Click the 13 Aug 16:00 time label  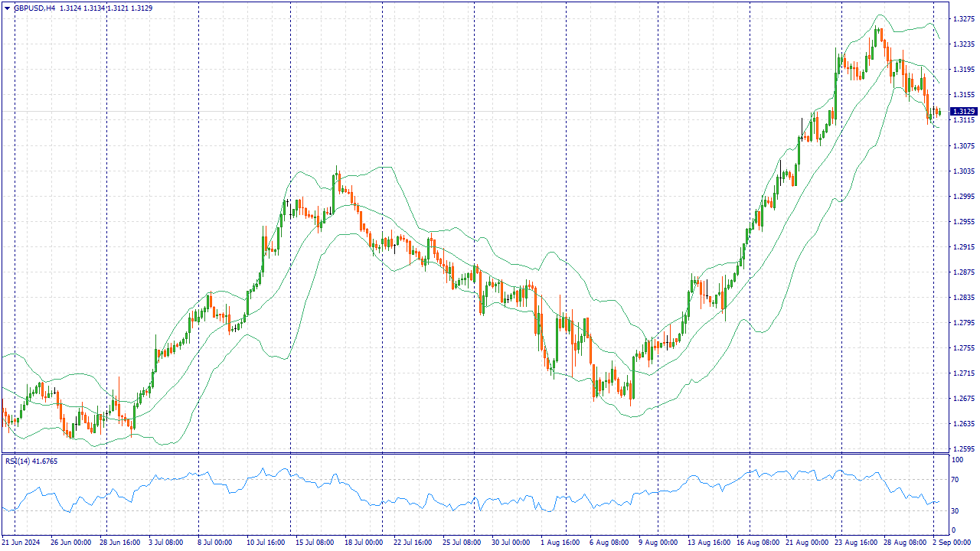pos(708,543)
